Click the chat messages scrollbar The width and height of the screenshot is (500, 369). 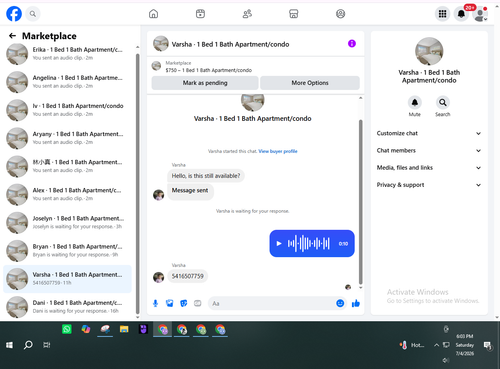(360, 202)
